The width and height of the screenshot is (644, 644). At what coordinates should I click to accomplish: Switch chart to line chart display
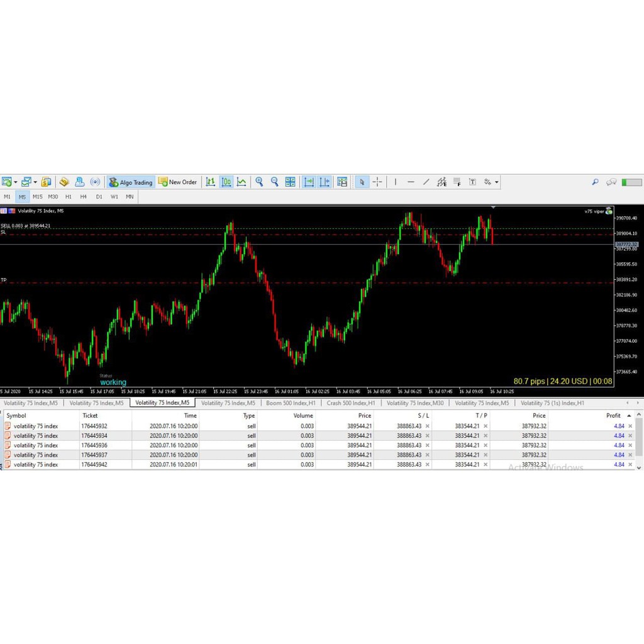coord(241,182)
